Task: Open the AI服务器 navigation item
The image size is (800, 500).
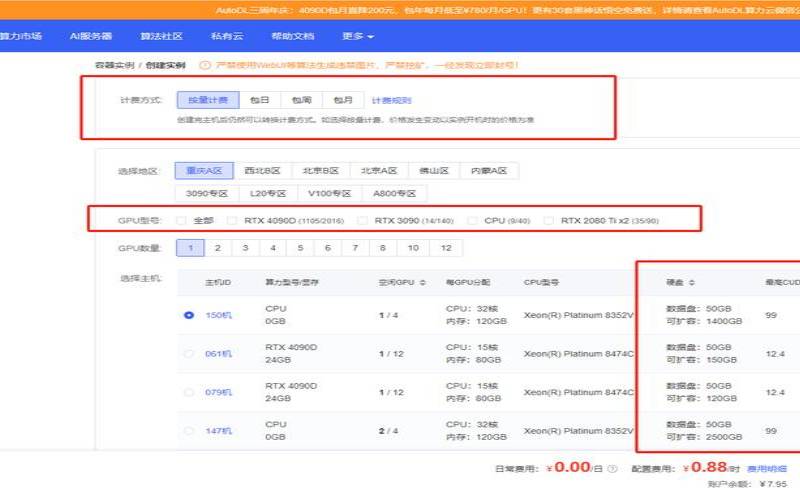Action: (91, 36)
